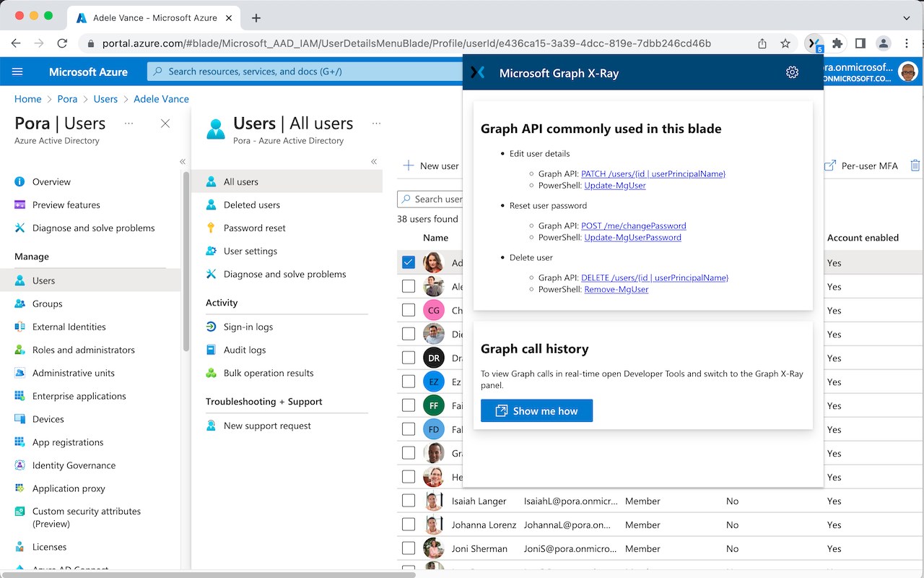
Task: Click the External Identities icon
Action: pos(19,327)
